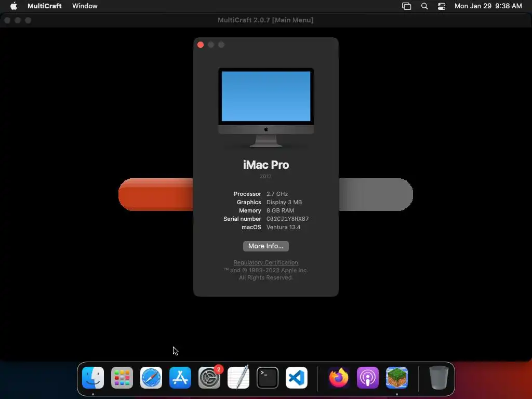Viewport: 532px width, 399px height.
Task: Click the iMac Pro computer image
Action: pos(265,108)
